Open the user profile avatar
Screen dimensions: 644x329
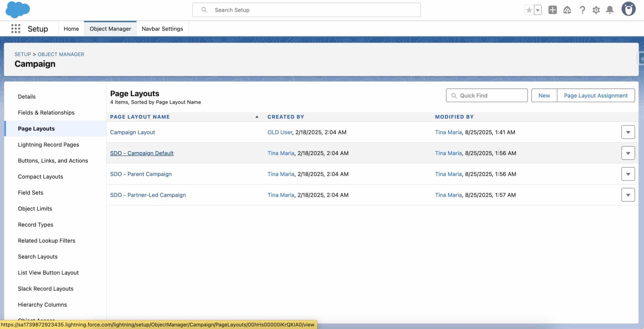[x=629, y=9]
